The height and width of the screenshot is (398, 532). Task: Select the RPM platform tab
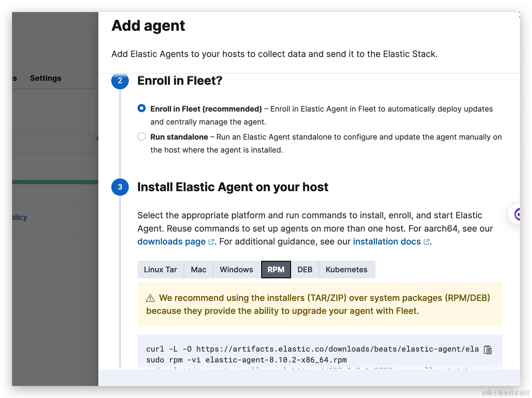276,270
